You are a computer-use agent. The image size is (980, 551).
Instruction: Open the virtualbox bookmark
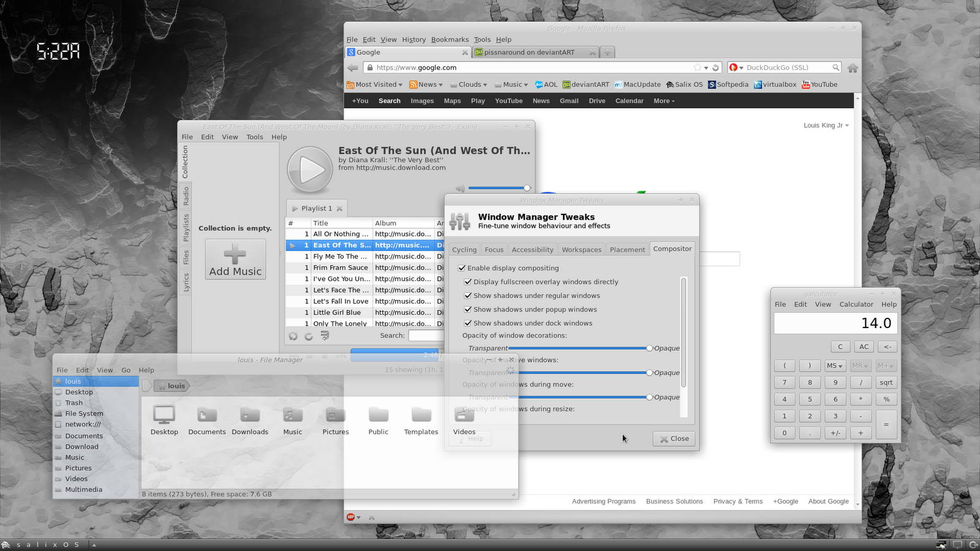coord(775,84)
